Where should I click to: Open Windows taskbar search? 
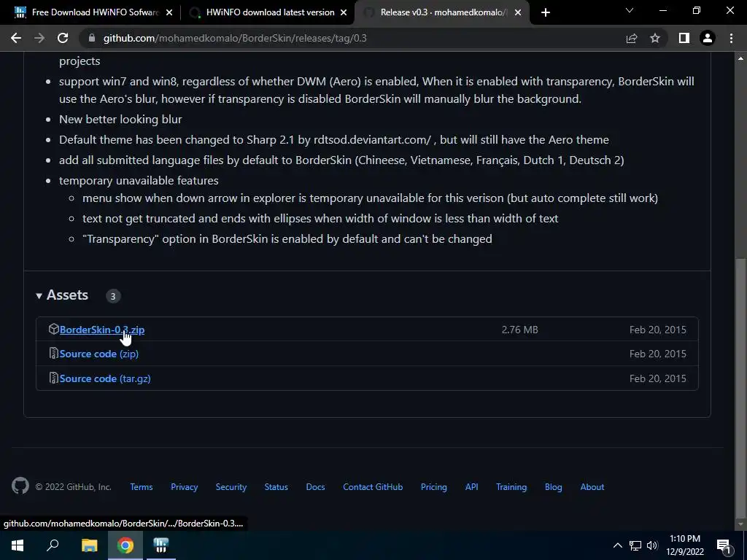(53, 545)
